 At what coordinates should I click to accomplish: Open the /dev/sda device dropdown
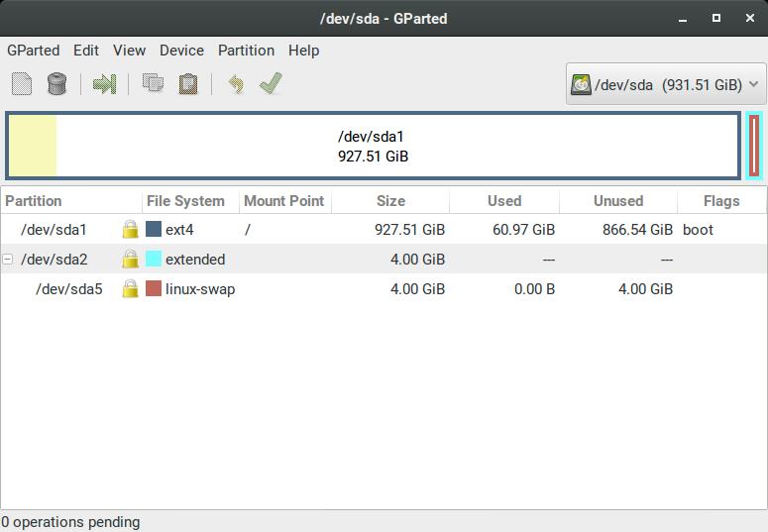666,84
